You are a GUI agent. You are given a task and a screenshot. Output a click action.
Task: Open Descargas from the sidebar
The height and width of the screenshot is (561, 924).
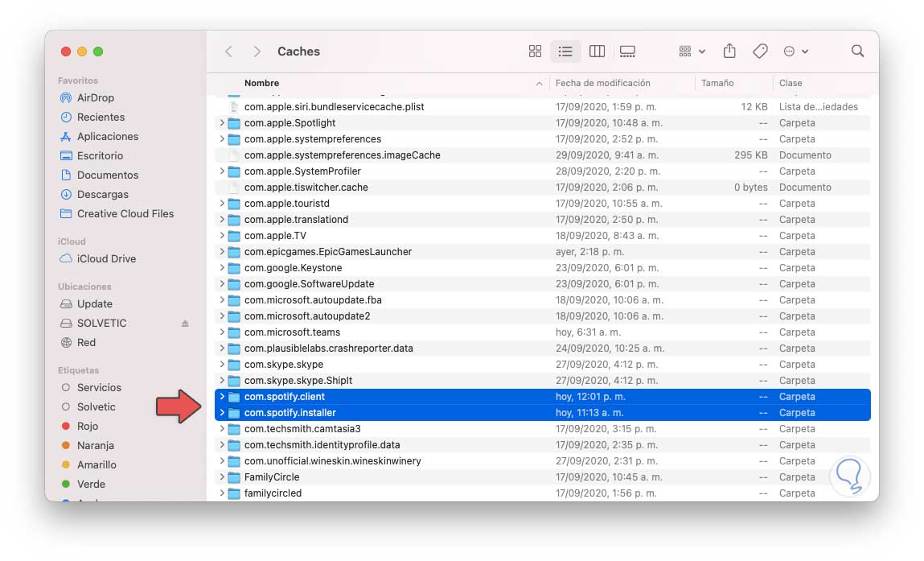tap(94, 194)
